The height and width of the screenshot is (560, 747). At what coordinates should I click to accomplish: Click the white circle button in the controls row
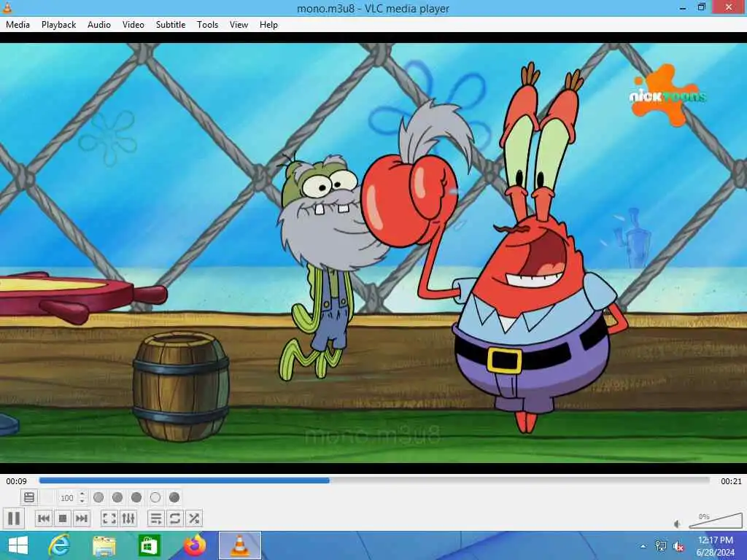155,497
